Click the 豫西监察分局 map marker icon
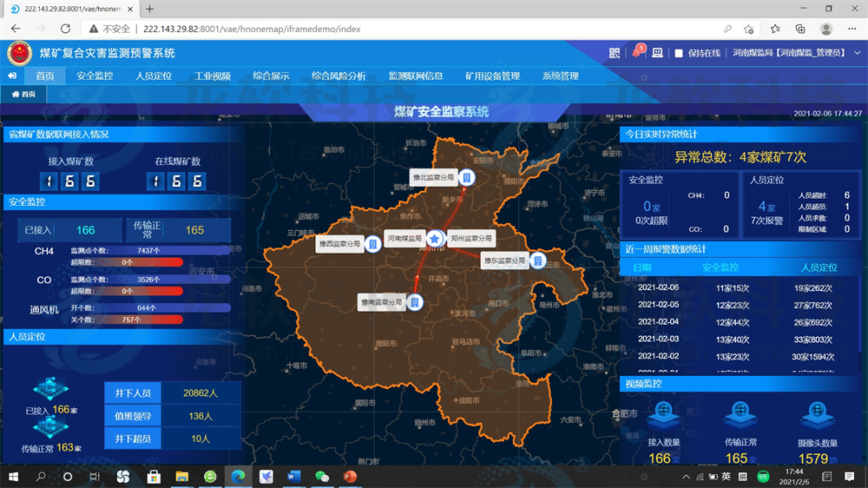868x488 pixels. [372, 245]
